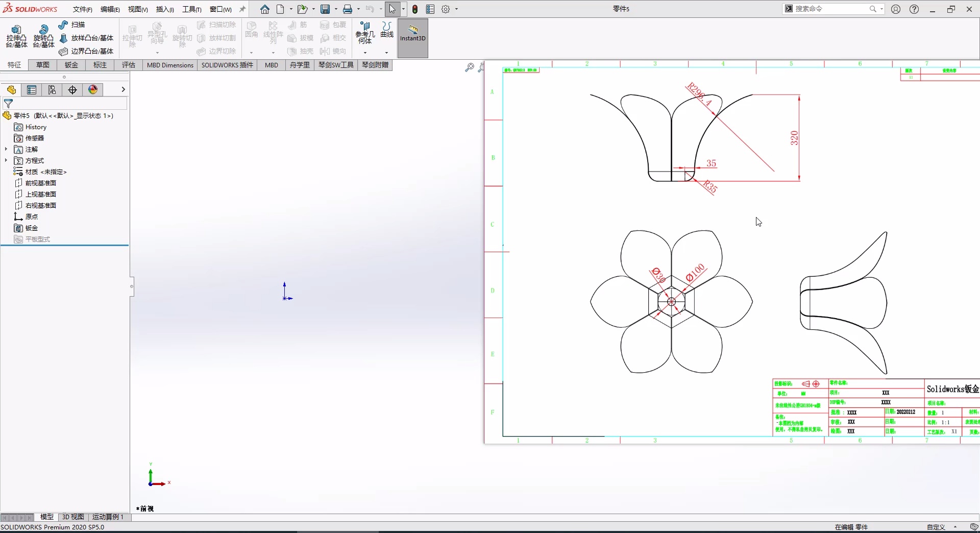Expand the 注解 (Annotations) tree node
The image size is (980, 533).
[x=6, y=150]
